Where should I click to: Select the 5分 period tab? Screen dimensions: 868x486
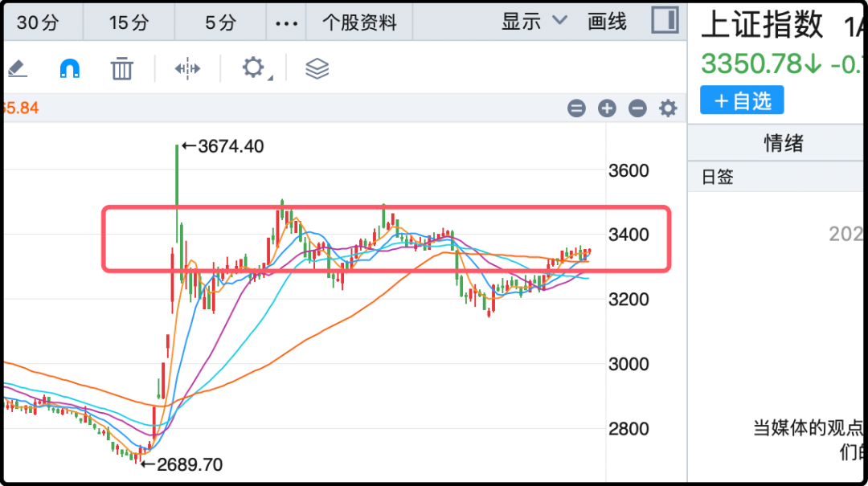(220, 22)
